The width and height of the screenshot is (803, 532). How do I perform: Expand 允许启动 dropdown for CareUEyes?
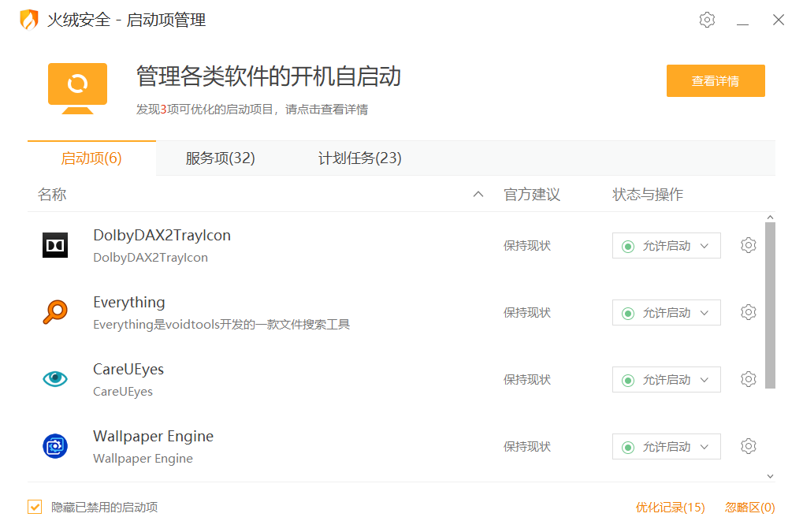(x=666, y=380)
